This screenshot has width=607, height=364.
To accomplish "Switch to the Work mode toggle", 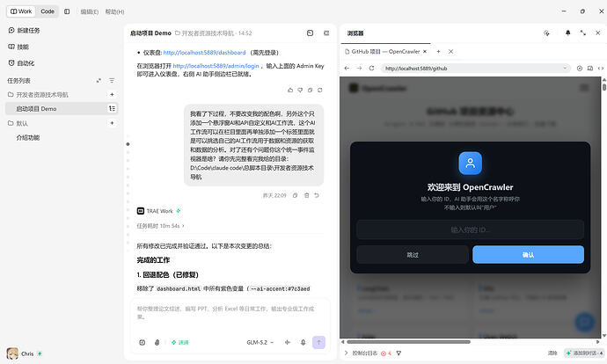I will pos(21,11).
